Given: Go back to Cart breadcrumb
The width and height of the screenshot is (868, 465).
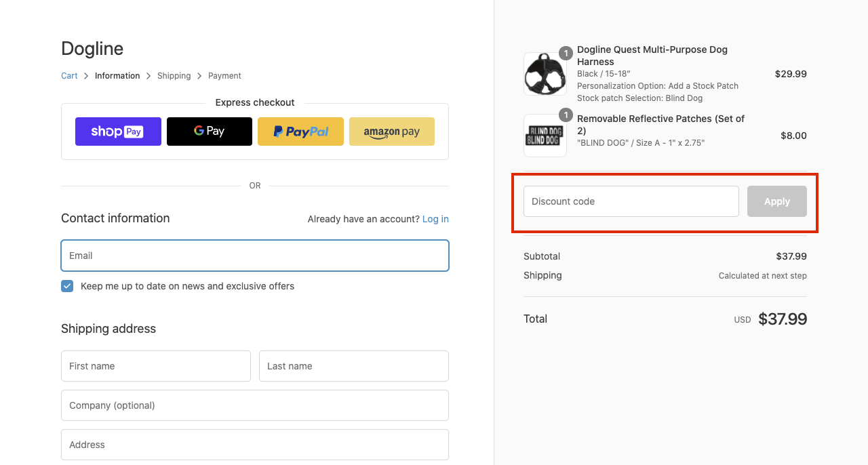Looking at the screenshot, I should pos(69,76).
